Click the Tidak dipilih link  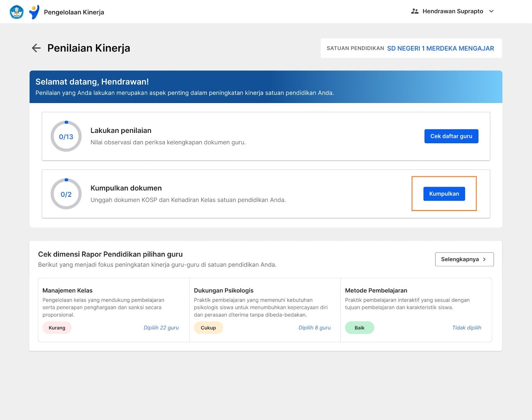466,328
